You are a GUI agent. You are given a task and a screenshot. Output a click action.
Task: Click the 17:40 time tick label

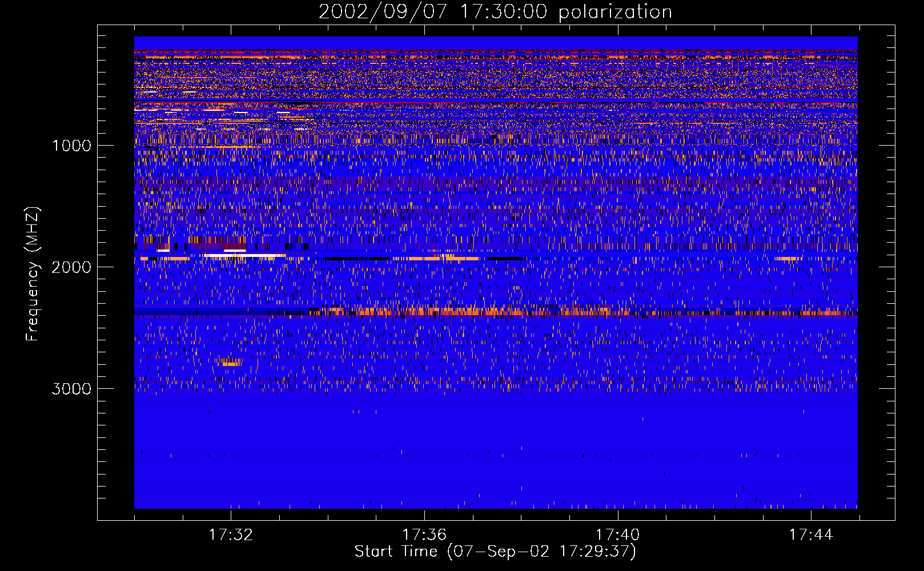[618, 534]
